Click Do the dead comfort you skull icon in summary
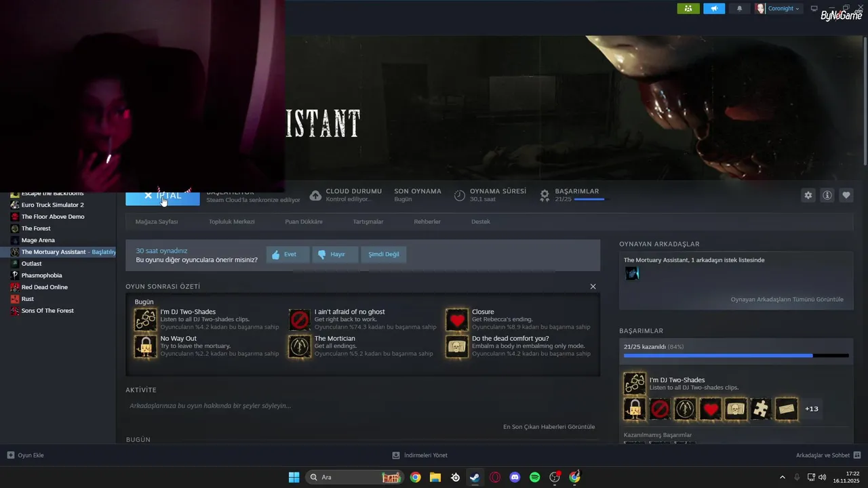This screenshot has height=488, width=868. point(457,346)
